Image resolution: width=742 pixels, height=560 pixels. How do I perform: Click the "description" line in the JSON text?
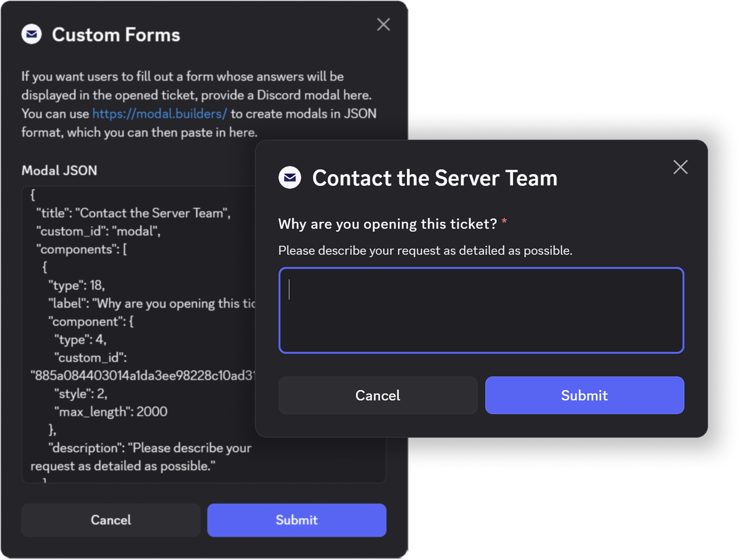coord(150,448)
